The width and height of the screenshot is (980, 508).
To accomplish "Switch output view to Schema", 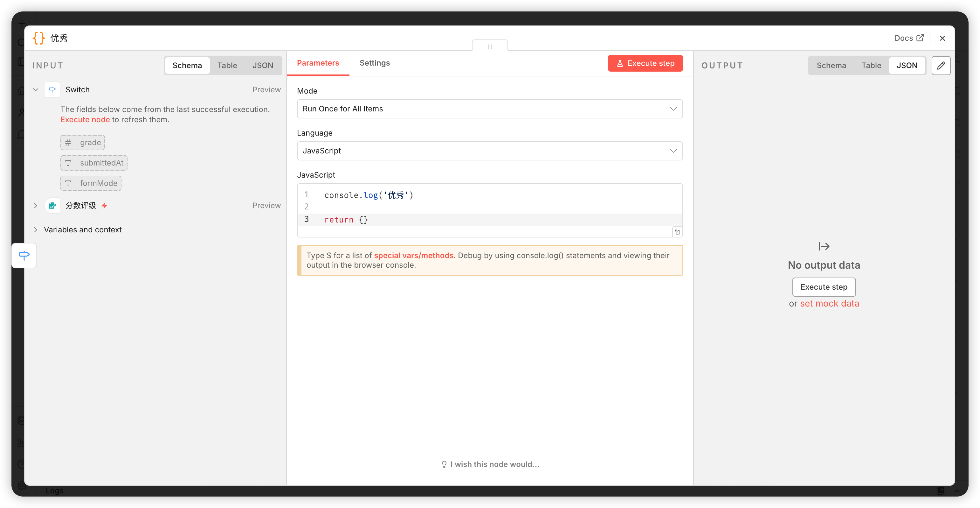I will (831, 66).
